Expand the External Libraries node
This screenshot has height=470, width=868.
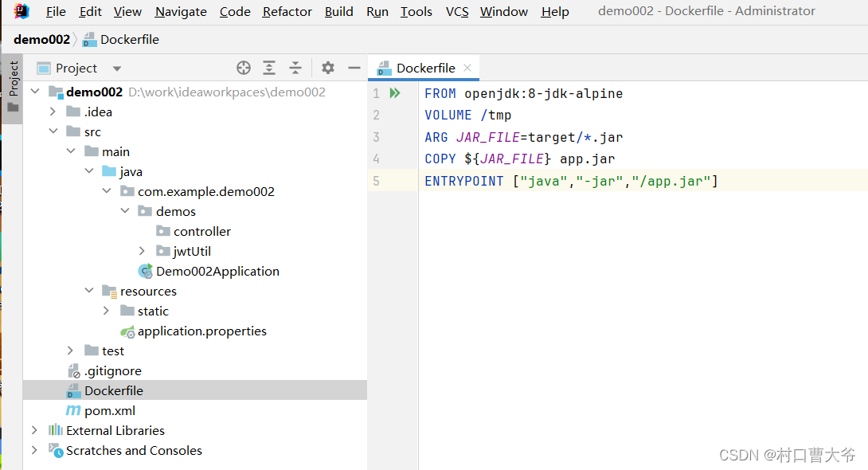[33, 429]
